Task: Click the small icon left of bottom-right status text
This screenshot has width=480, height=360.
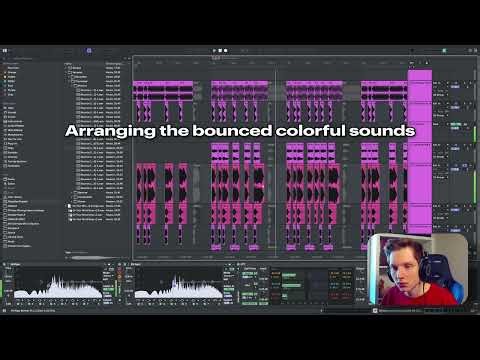Action: 375,310
